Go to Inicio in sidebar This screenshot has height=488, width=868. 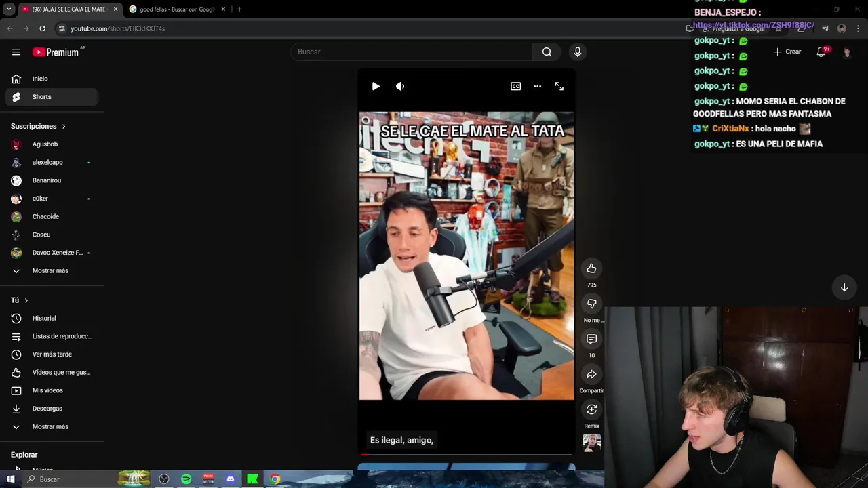coord(52,79)
